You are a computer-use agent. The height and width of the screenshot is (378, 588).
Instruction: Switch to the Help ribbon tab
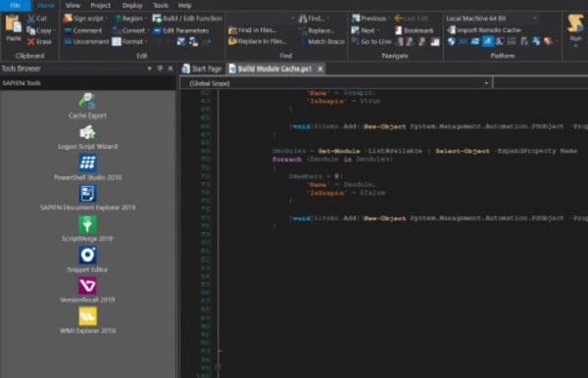pyautogui.click(x=184, y=5)
